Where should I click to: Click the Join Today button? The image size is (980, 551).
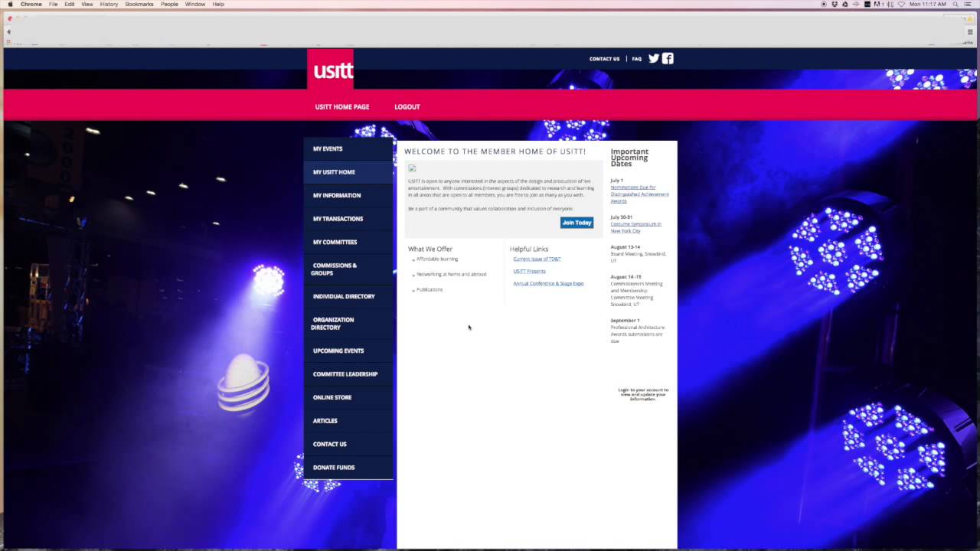(x=577, y=223)
